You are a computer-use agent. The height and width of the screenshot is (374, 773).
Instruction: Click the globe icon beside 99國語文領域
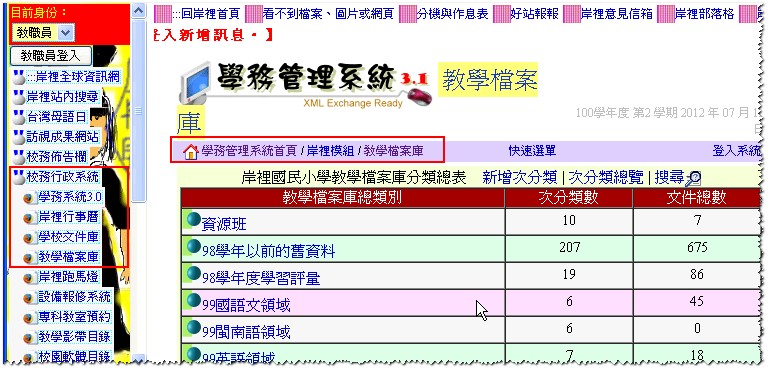[193, 300]
